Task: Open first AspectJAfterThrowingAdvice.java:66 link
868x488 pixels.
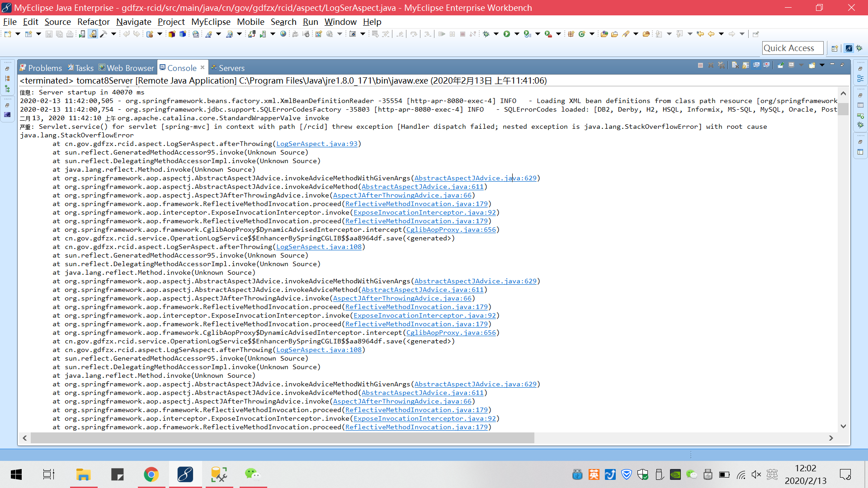Action: tap(402, 195)
